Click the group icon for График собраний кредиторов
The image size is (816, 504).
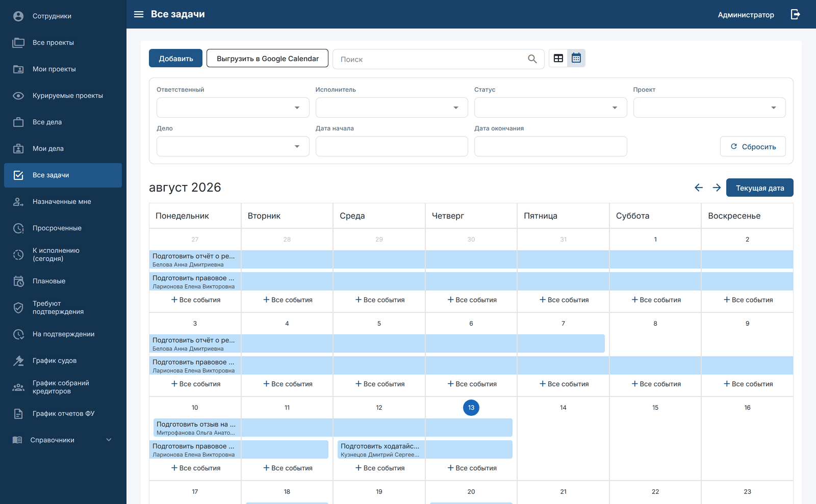tap(18, 387)
